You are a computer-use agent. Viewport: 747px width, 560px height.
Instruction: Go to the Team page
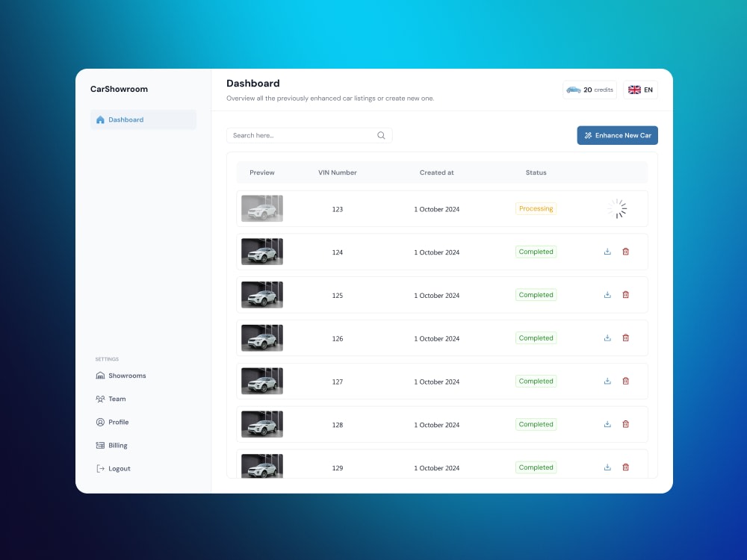pyautogui.click(x=111, y=399)
